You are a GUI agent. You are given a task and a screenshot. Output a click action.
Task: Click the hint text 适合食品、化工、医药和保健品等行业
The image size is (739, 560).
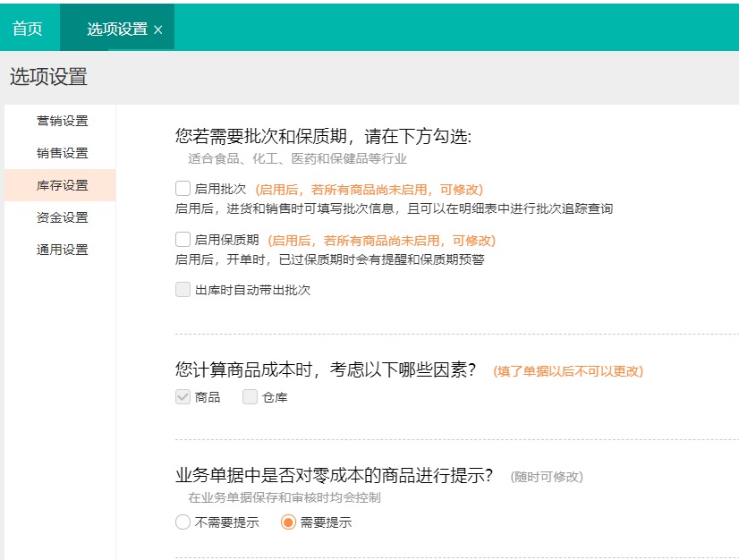click(x=297, y=158)
